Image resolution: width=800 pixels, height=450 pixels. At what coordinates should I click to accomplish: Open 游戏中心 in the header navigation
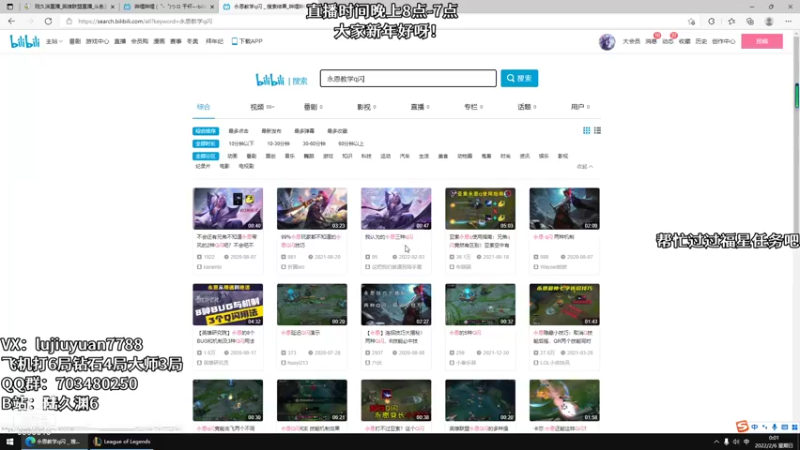(97, 41)
